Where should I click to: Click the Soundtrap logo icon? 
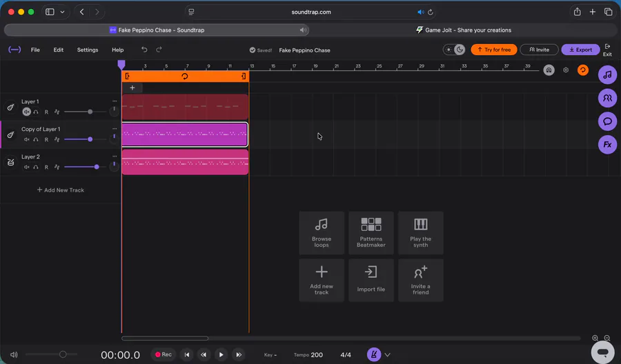tap(14, 50)
